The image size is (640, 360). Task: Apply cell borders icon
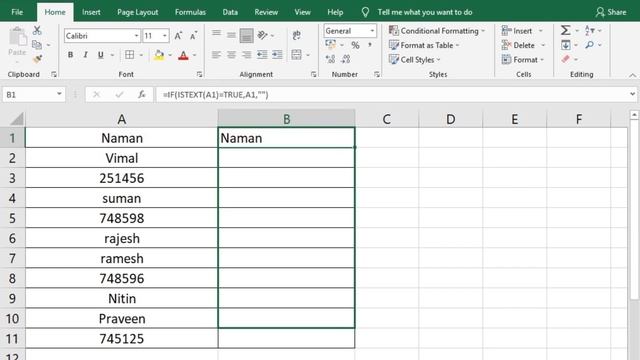(x=129, y=55)
